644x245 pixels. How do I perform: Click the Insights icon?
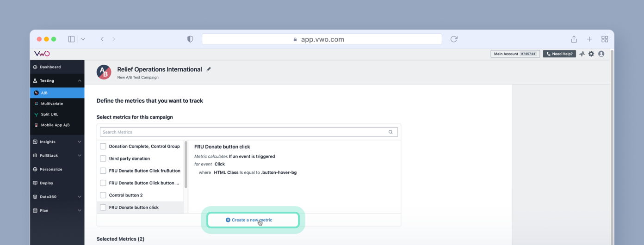coord(35,142)
